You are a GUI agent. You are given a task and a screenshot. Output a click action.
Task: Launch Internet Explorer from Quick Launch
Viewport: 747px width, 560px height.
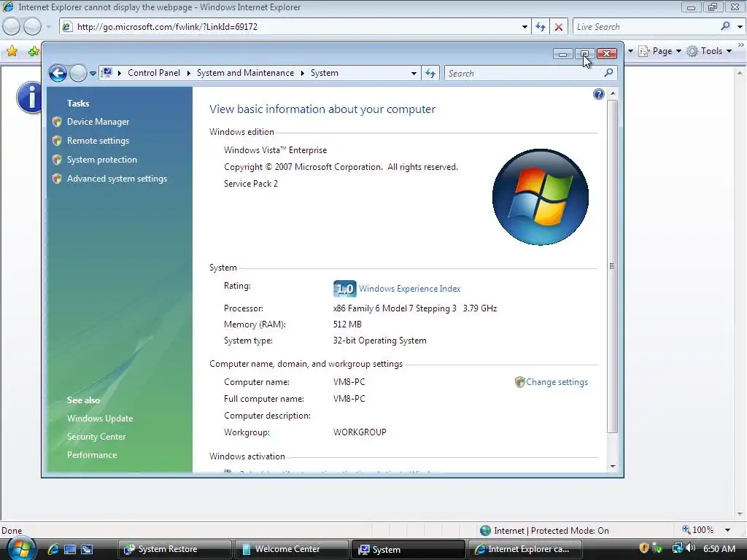53,549
